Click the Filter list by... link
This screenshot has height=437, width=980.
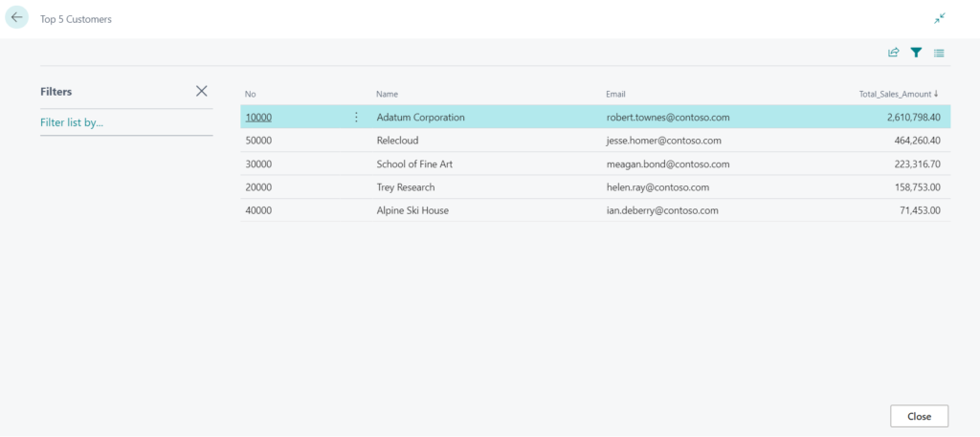71,122
